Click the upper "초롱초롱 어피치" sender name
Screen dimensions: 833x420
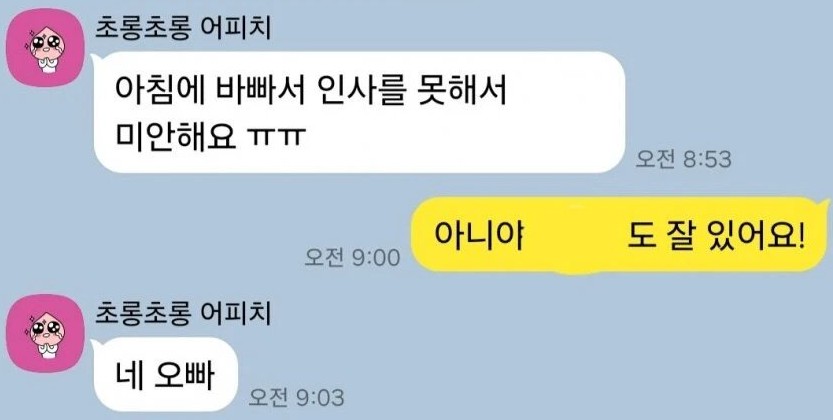pos(183,28)
